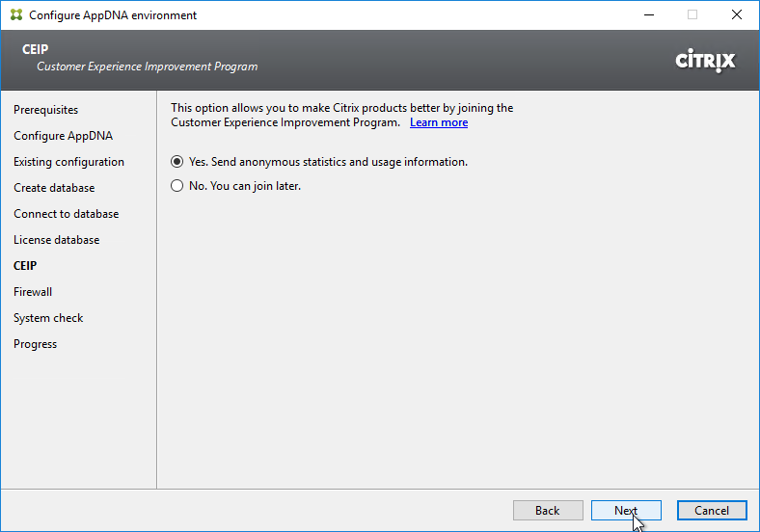The image size is (760, 532).
Task: Go to Existing configuration step
Action: coord(68,162)
